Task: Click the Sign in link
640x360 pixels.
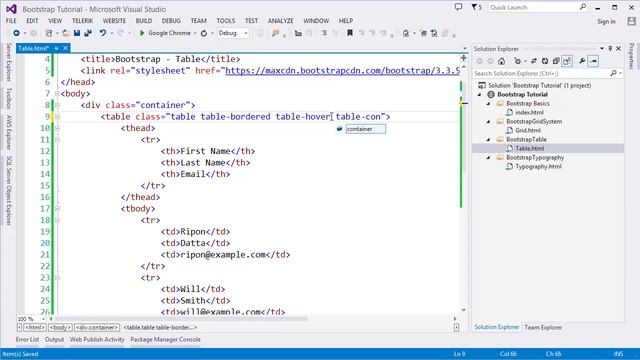Action: 606,22
